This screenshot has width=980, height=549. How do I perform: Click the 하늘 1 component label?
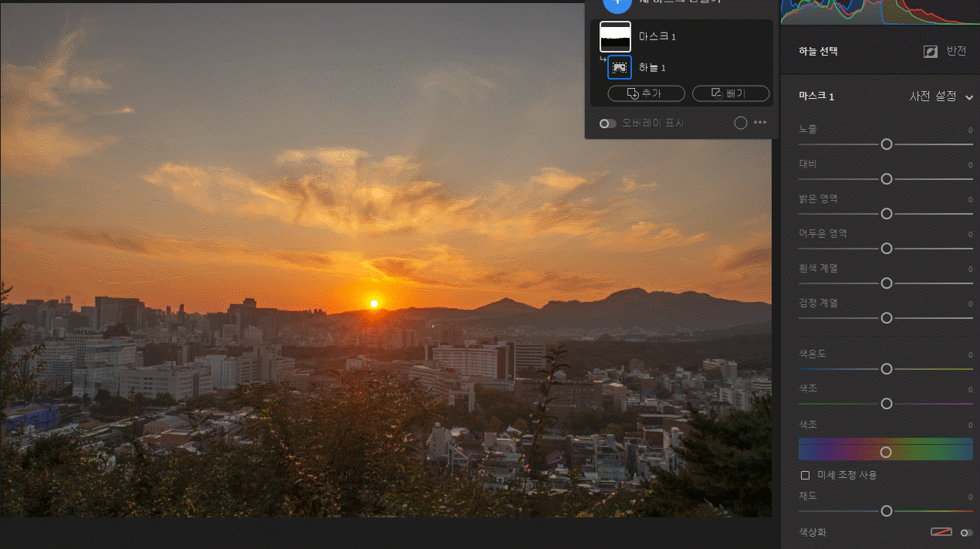(x=652, y=68)
